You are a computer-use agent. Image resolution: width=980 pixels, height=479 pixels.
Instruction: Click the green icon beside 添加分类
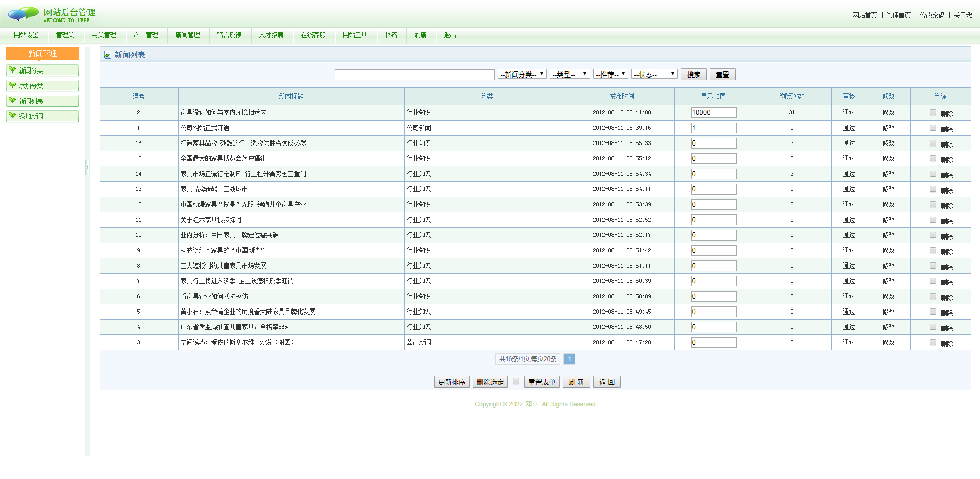click(x=12, y=85)
